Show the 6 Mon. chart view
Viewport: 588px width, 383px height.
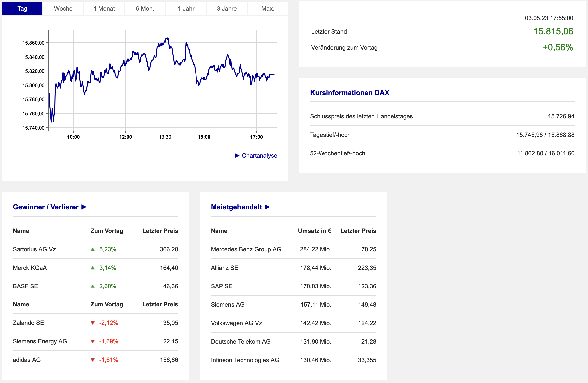pos(145,9)
